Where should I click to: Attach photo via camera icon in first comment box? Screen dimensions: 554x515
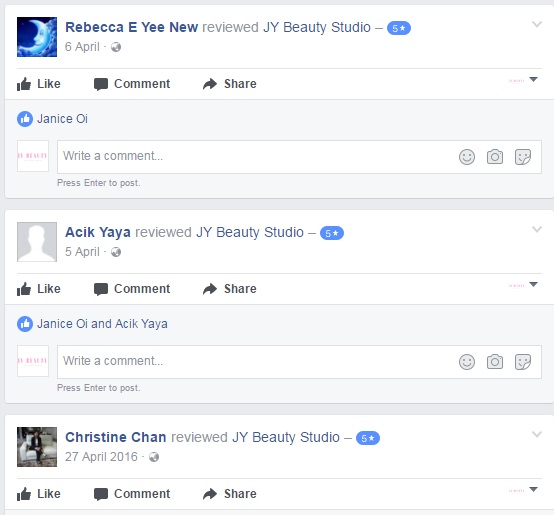[x=495, y=156]
